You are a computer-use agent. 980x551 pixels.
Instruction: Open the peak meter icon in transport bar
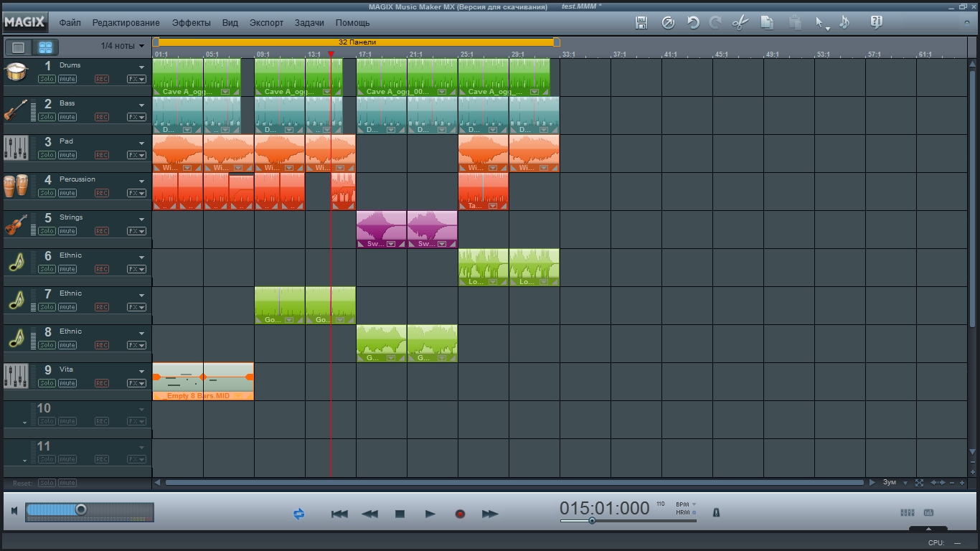click(929, 512)
